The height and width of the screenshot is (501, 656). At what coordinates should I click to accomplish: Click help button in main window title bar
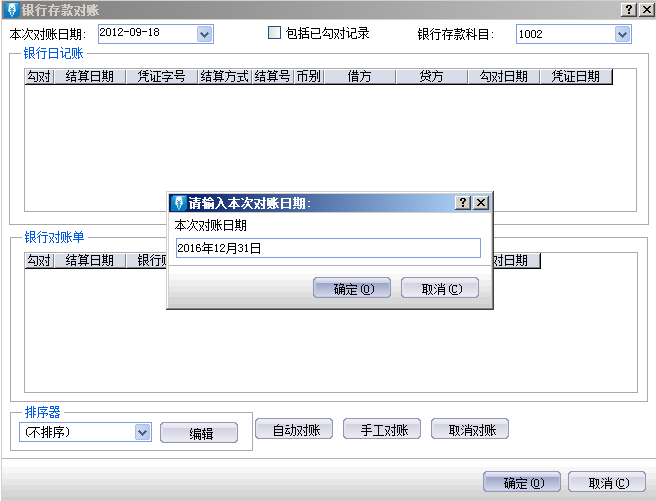tap(629, 10)
